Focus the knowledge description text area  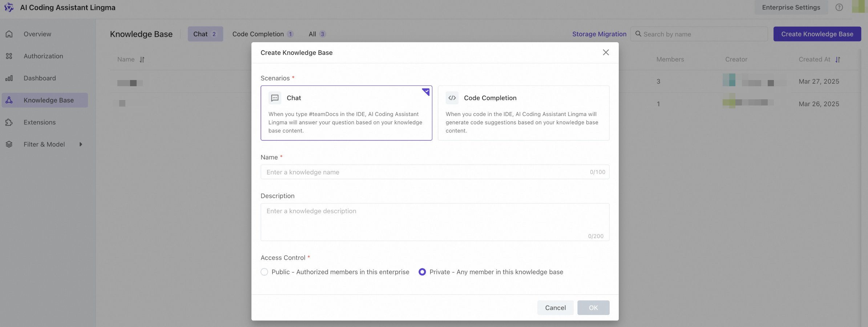tap(435, 222)
